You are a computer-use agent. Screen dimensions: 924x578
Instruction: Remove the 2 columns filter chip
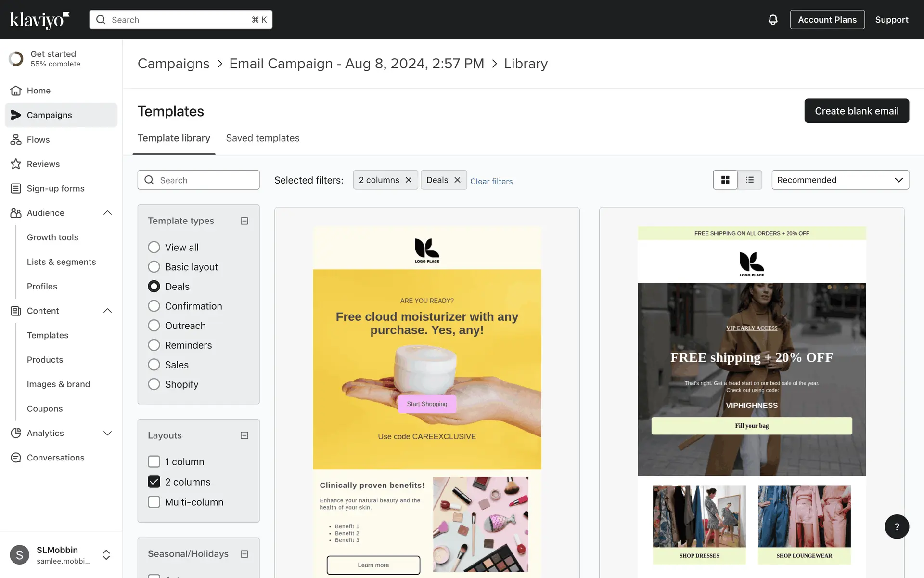[x=409, y=180]
